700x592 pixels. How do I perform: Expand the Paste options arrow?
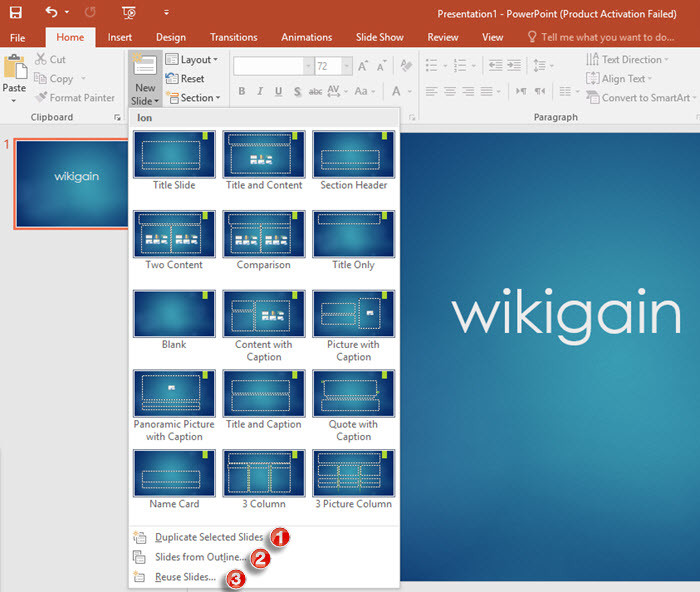pos(14,100)
